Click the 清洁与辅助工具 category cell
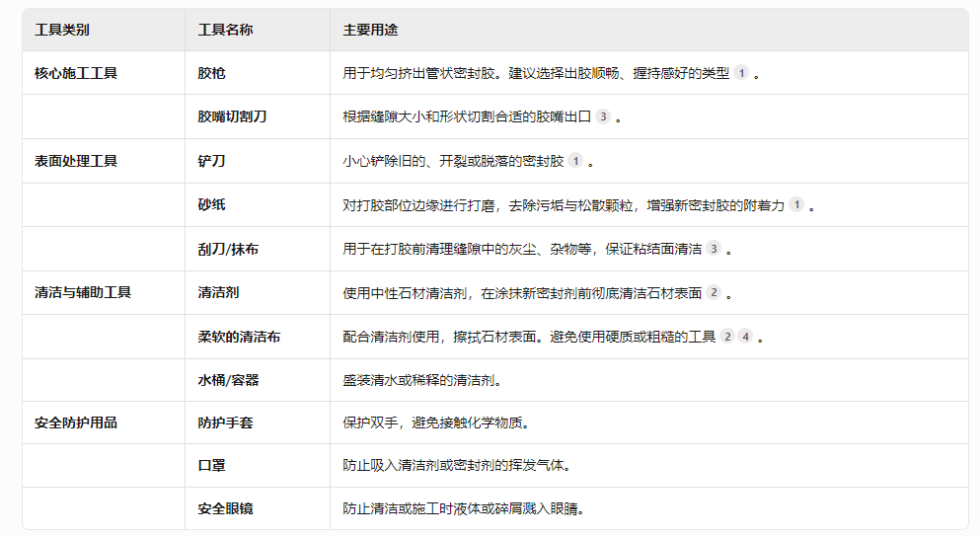Screen dimensions: 980x537 click(83, 292)
